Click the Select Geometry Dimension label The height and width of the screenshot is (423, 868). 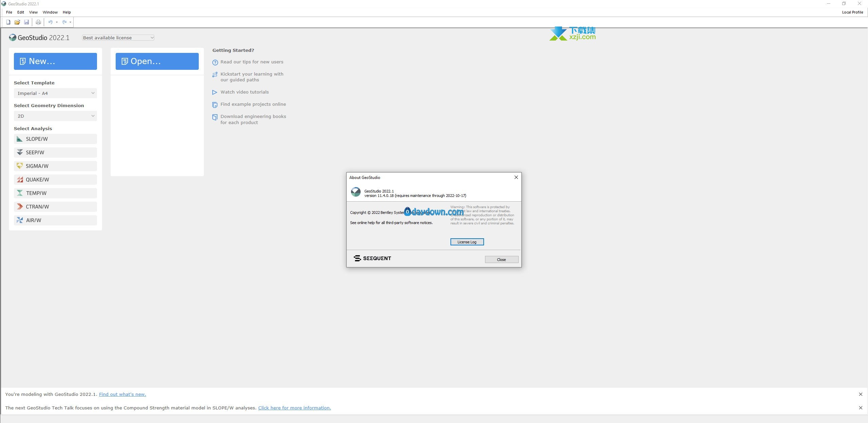tap(49, 105)
